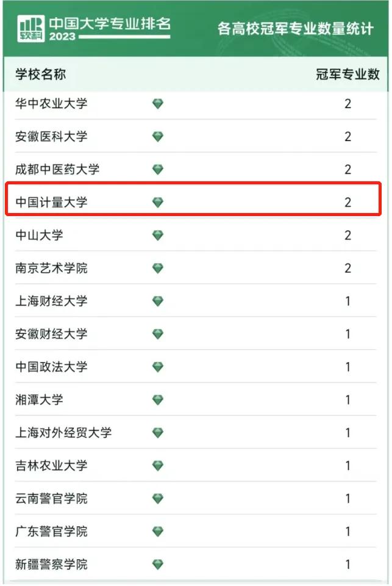Select the diamond icon next to 中山大学

[158, 235]
